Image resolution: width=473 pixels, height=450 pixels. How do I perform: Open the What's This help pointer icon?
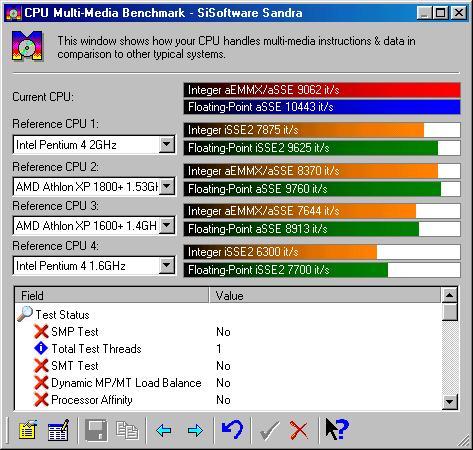coord(337,429)
